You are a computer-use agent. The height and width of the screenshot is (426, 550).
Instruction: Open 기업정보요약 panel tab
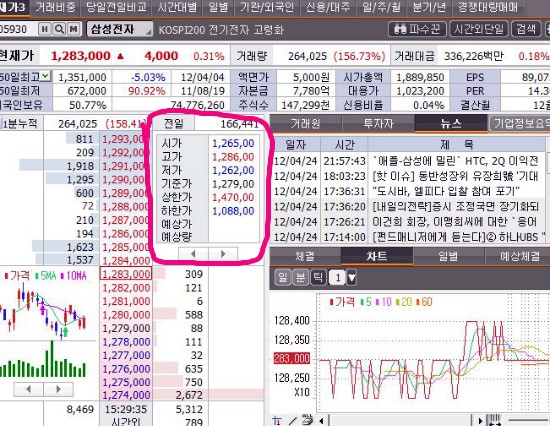pos(520,124)
